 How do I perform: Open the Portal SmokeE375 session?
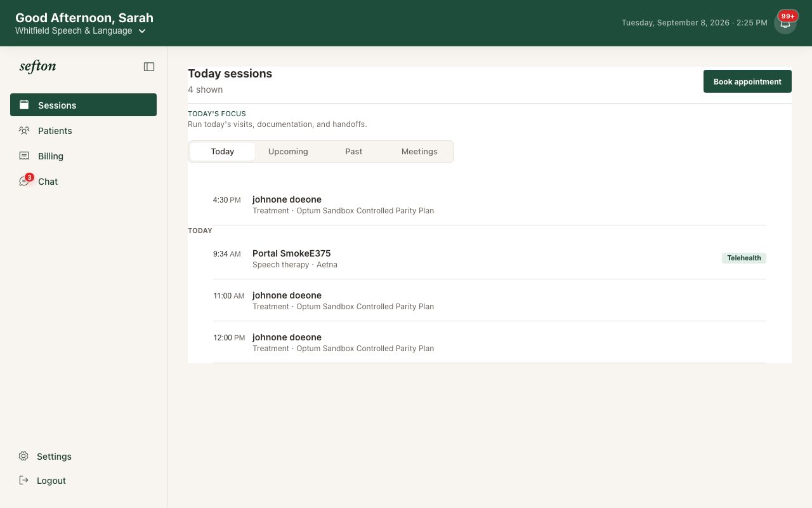(490, 258)
